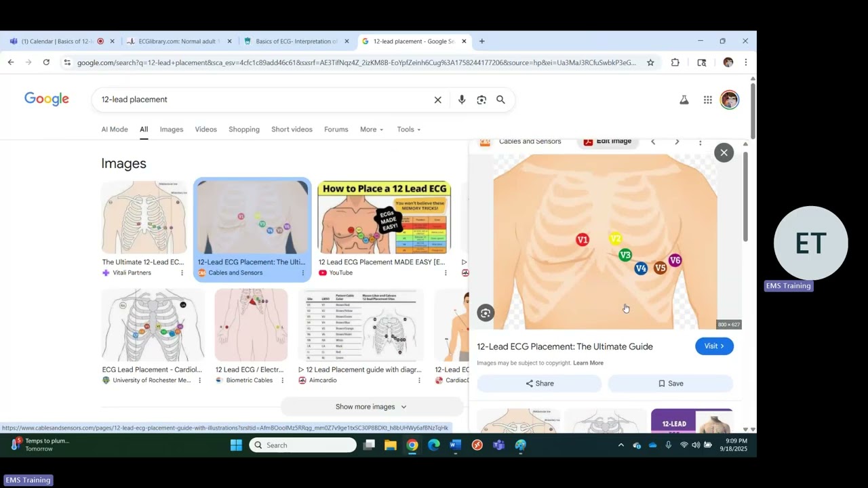
Task: Expand Show more images
Action: coord(371,407)
